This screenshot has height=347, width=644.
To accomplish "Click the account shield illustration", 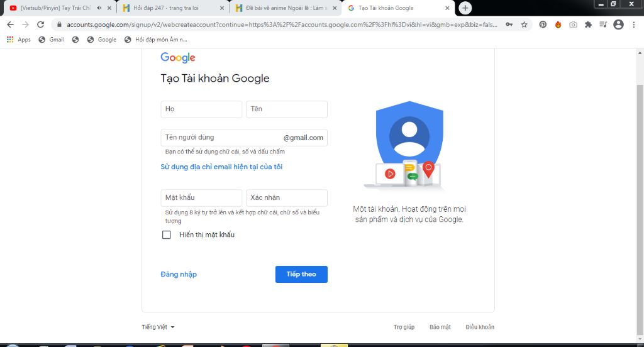I will (x=409, y=145).
